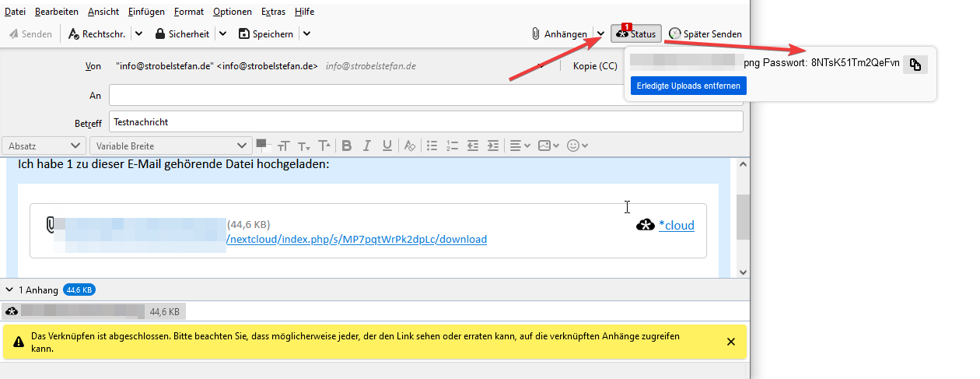Screen dimensions: 980x379
Task: Apply a numbered list
Action: tap(453, 146)
